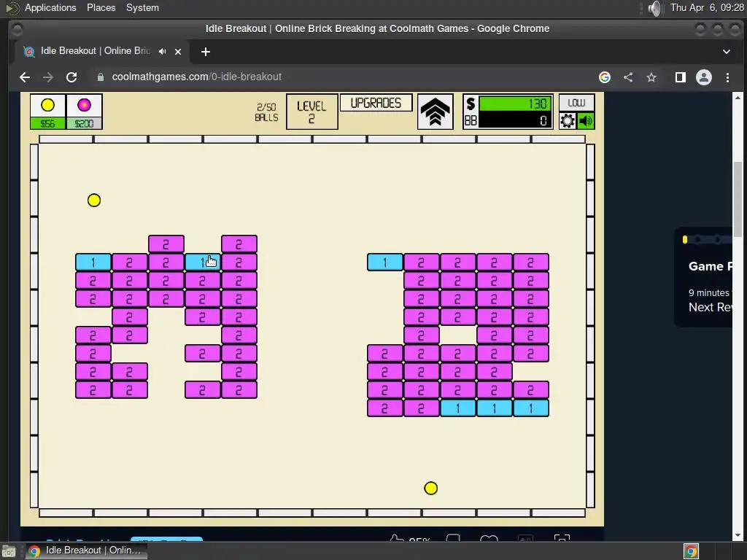
Task: Open Chrome three-dot menu
Action: pyautogui.click(x=727, y=77)
